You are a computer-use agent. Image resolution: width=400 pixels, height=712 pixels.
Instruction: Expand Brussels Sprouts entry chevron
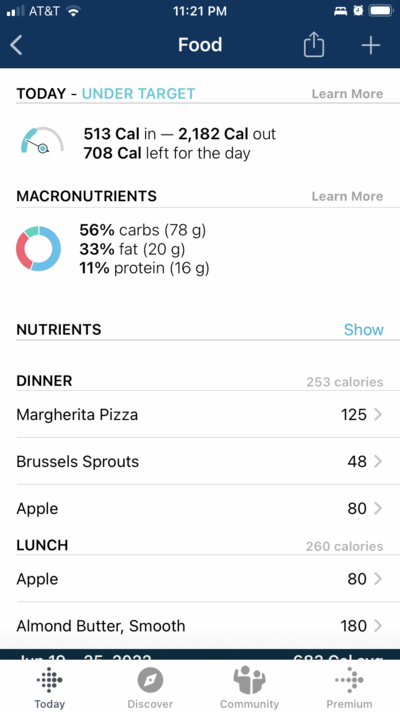pos(378,461)
